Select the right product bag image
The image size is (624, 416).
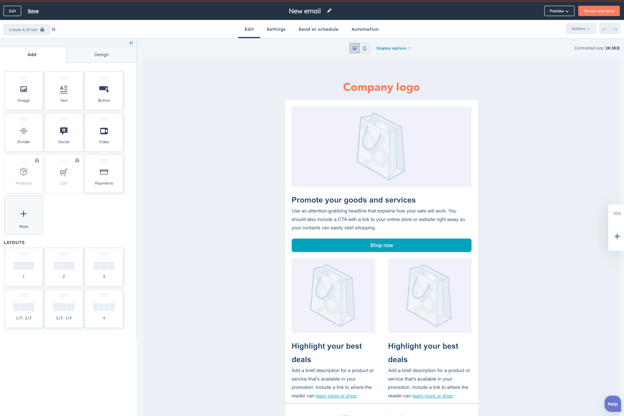coord(430,295)
